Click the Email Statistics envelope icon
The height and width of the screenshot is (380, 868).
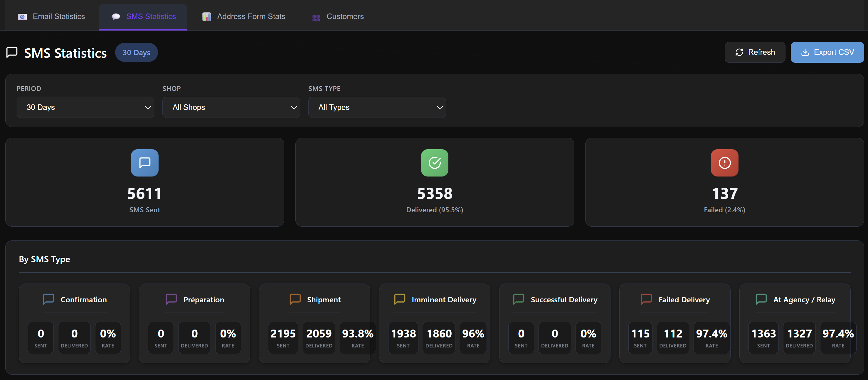pos(22,16)
